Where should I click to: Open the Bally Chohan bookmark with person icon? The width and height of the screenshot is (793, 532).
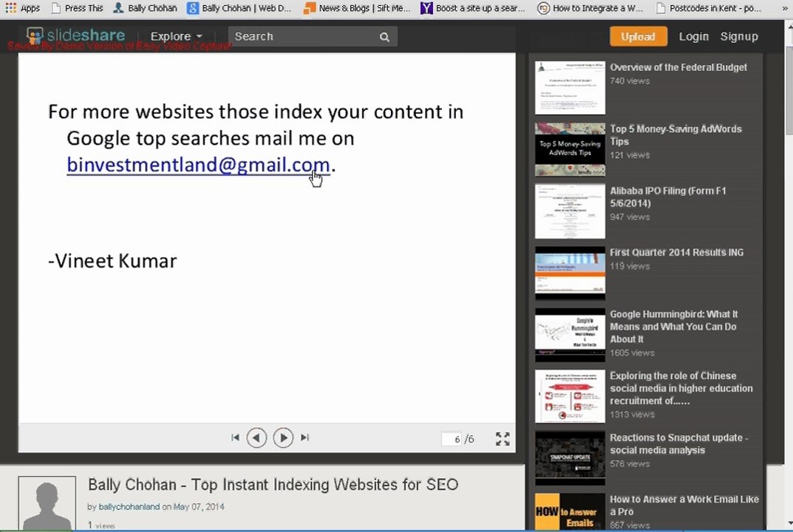(145, 8)
